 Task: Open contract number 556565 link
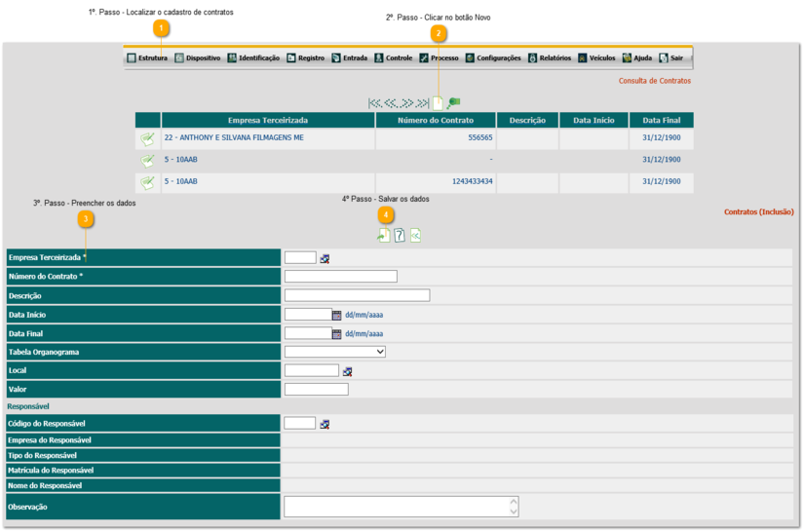pos(479,137)
